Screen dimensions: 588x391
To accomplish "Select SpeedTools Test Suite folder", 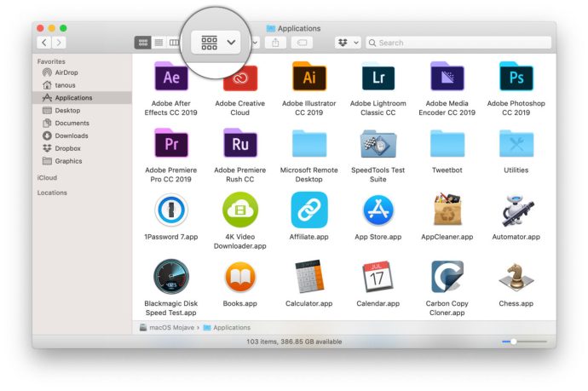I will (x=378, y=144).
